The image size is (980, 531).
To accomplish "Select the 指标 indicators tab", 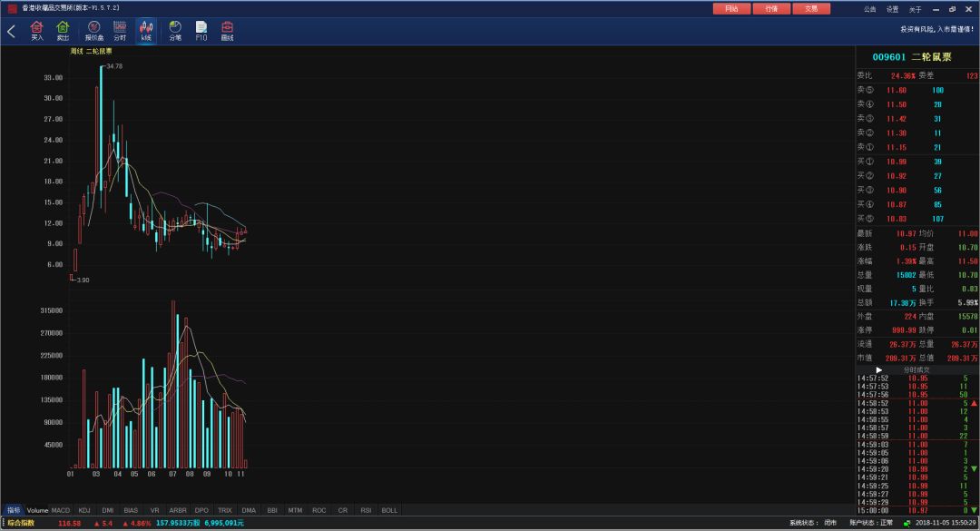I will click(x=14, y=510).
